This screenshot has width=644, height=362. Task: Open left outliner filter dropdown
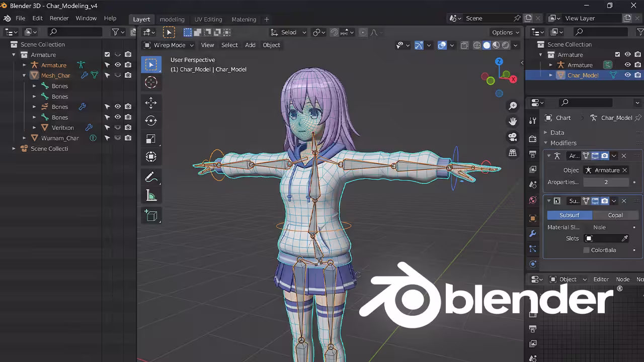coord(118,32)
